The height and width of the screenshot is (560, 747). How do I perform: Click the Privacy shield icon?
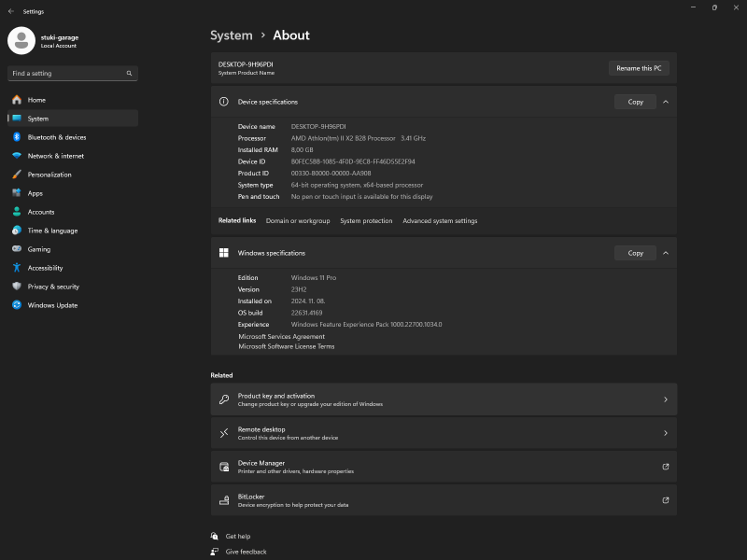pyautogui.click(x=17, y=287)
